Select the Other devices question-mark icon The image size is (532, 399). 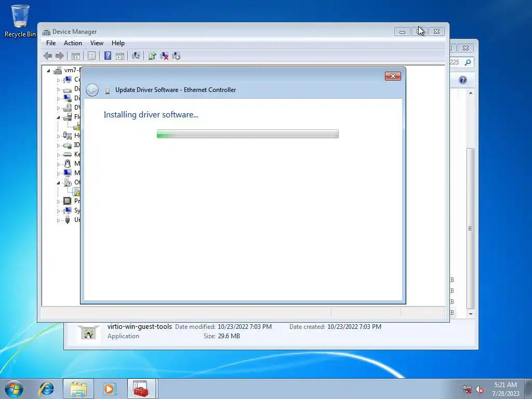coord(68,182)
